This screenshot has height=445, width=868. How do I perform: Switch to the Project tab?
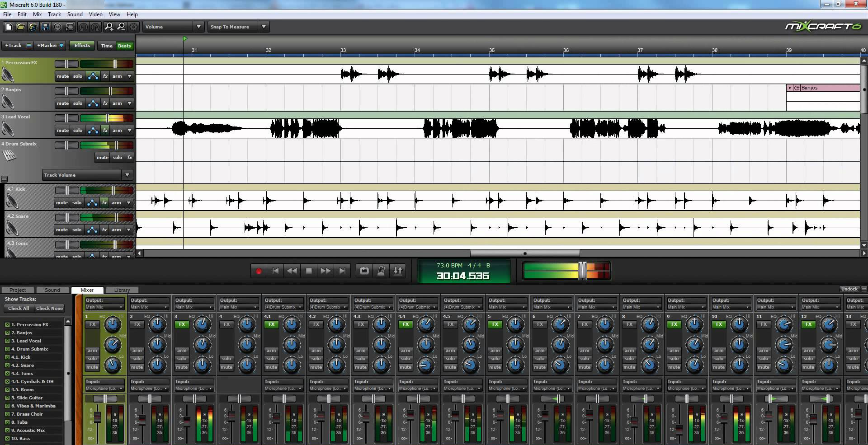click(18, 290)
